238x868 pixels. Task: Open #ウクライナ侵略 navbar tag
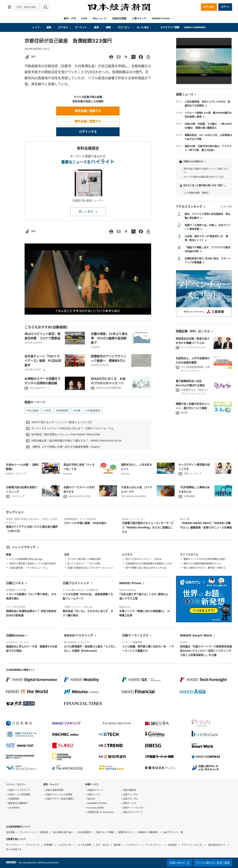click(170, 27)
